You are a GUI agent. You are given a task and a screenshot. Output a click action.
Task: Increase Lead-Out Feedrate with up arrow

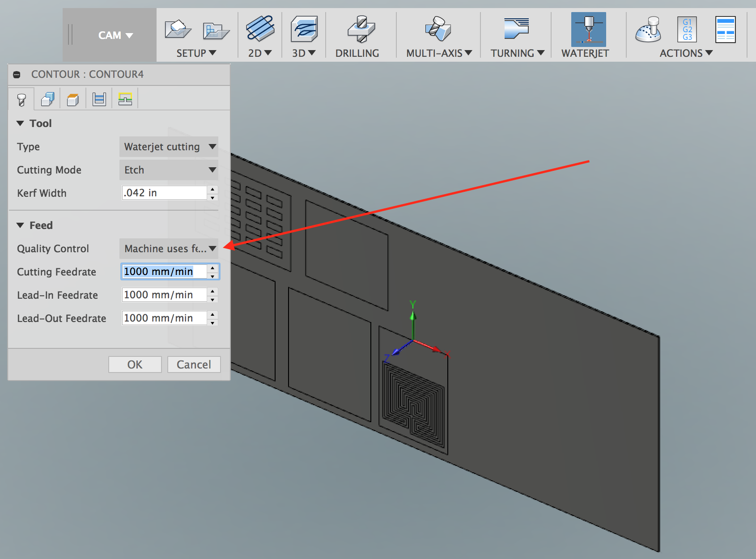pyautogui.click(x=213, y=314)
